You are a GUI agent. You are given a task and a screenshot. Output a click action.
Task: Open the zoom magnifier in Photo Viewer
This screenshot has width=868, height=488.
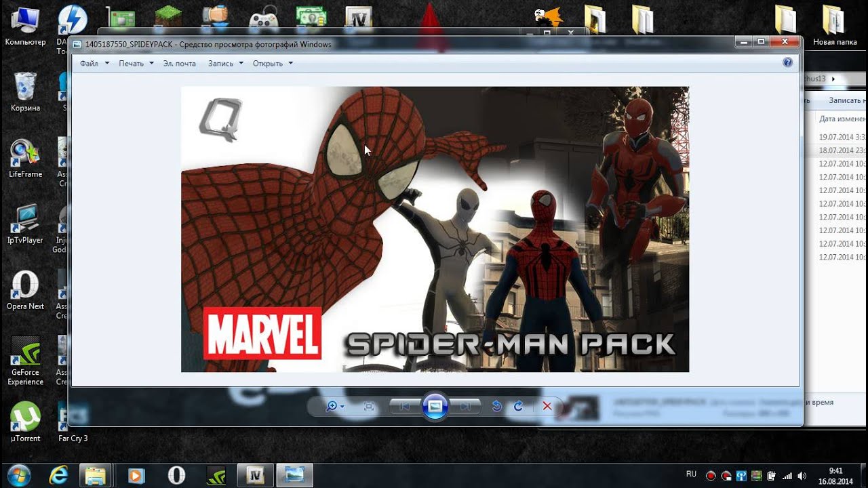(x=332, y=406)
